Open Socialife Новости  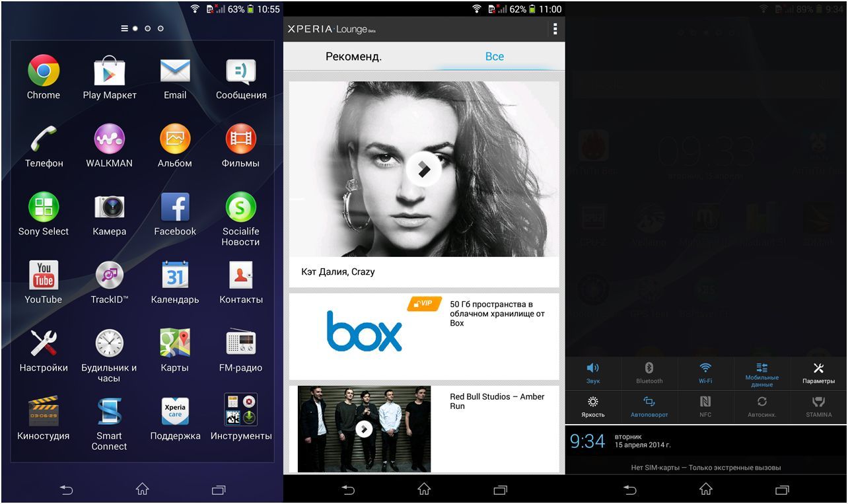[x=240, y=208]
